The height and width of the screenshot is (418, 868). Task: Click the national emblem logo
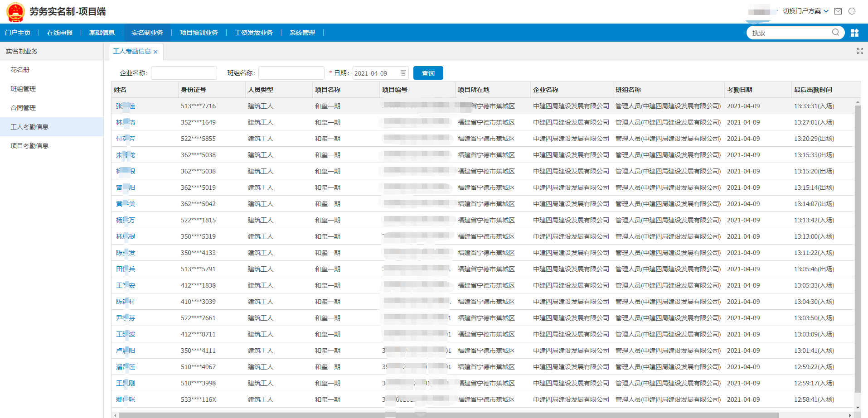coord(15,12)
